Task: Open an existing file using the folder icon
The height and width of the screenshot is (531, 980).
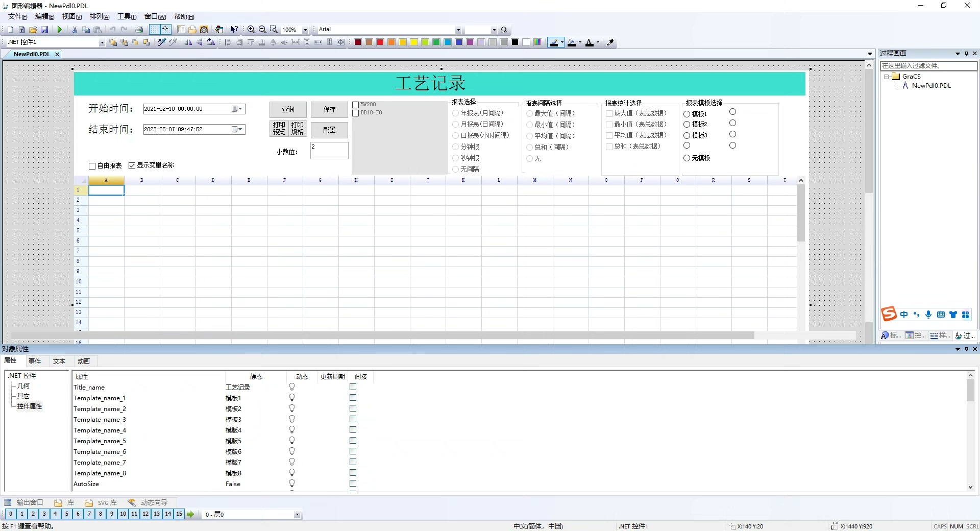Action: (32, 30)
